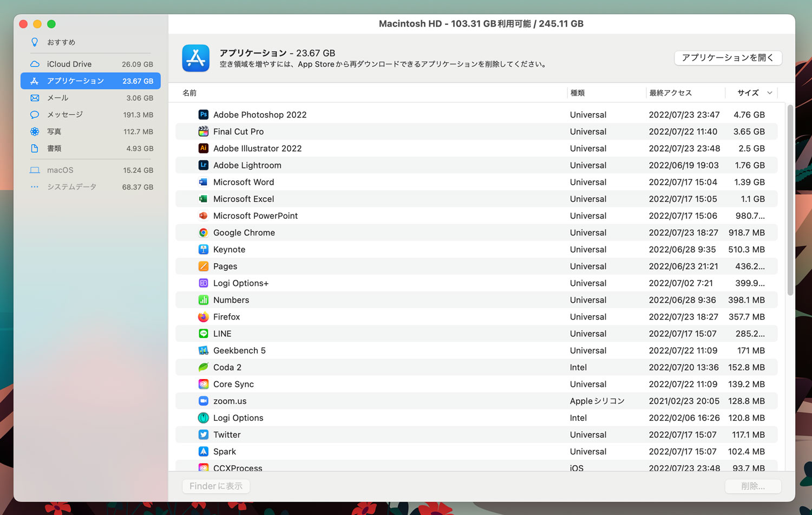Select the Adobe Illustrator 2022 name text
Viewport: 812px width, 515px height.
[x=258, y=148]
